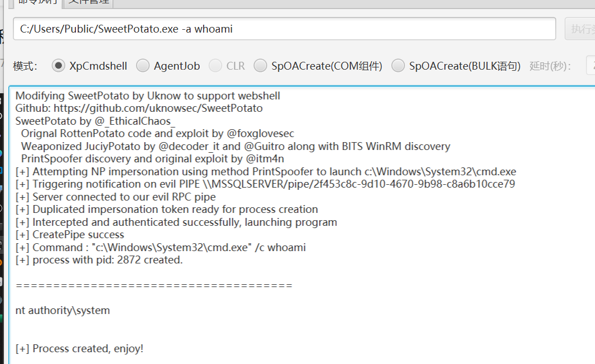Click the 'nt authority\system' output line
The width and height of the screenshot is (595, 364).
[x=62, y=311]
